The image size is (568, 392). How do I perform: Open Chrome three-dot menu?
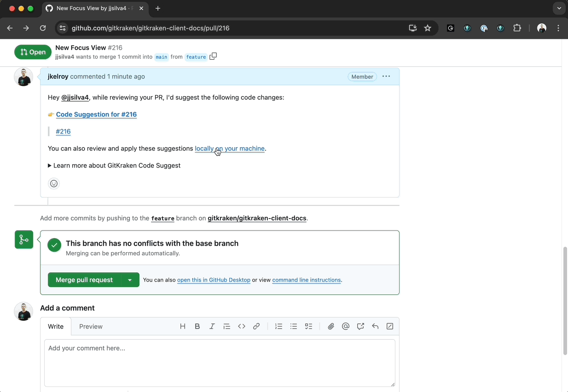pos(558,28)
